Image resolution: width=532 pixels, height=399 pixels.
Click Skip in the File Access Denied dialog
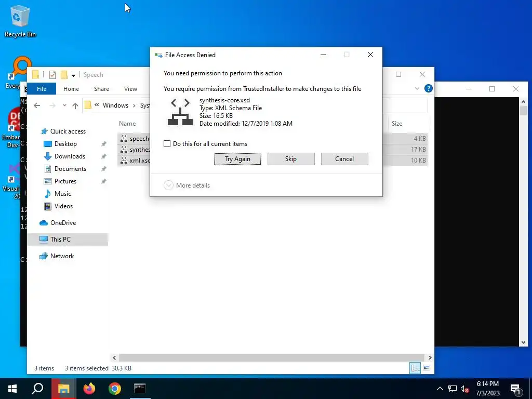point(291,159)
